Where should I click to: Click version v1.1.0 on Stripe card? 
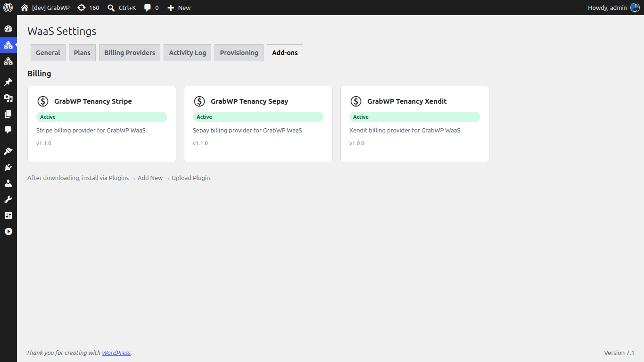[x=44, y=143]
